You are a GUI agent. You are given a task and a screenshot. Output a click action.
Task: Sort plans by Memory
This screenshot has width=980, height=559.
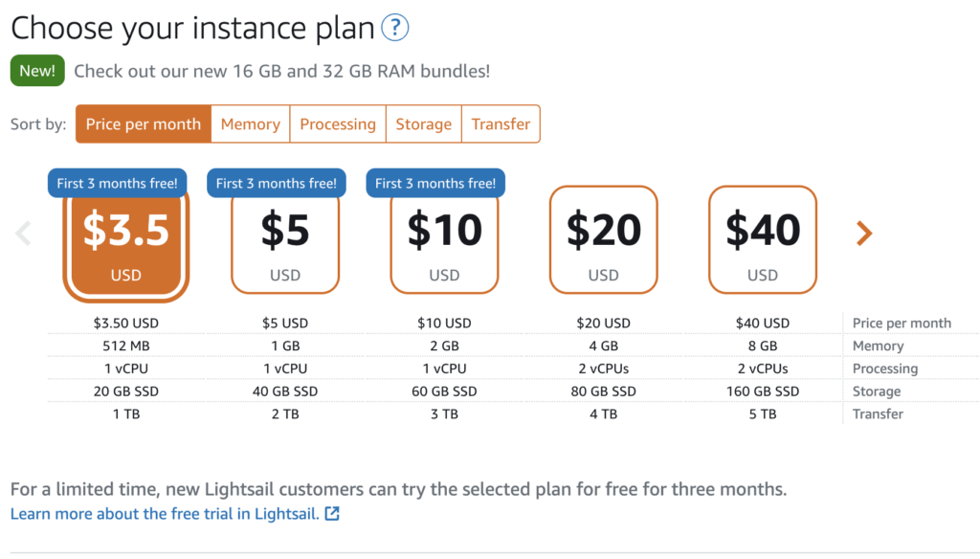(x=250, y=124)
